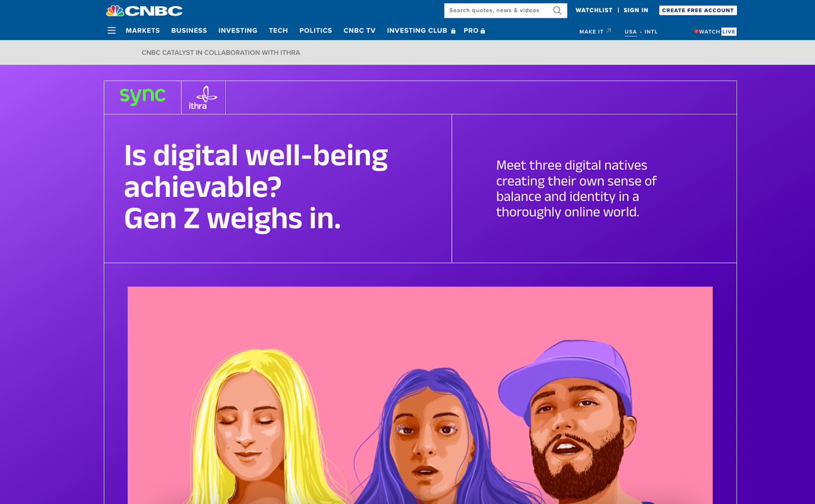Open the Politics section
The image size is (815, 504).
point(316,31)
